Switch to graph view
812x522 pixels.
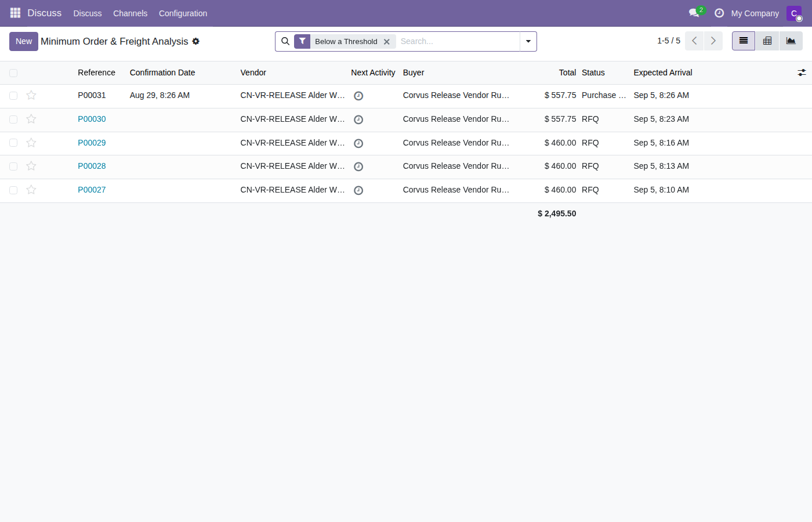[x=791, y=41]
